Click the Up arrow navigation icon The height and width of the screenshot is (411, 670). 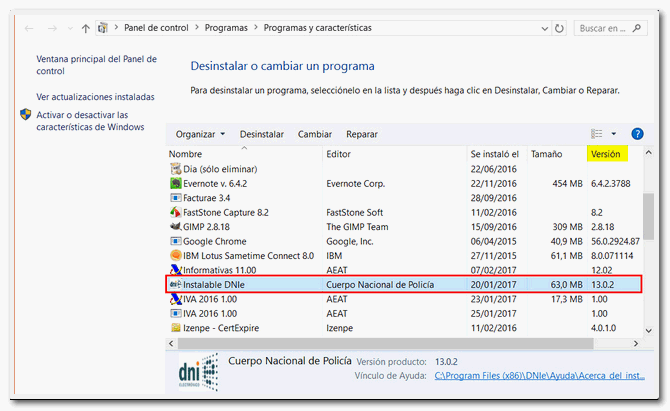85,29
